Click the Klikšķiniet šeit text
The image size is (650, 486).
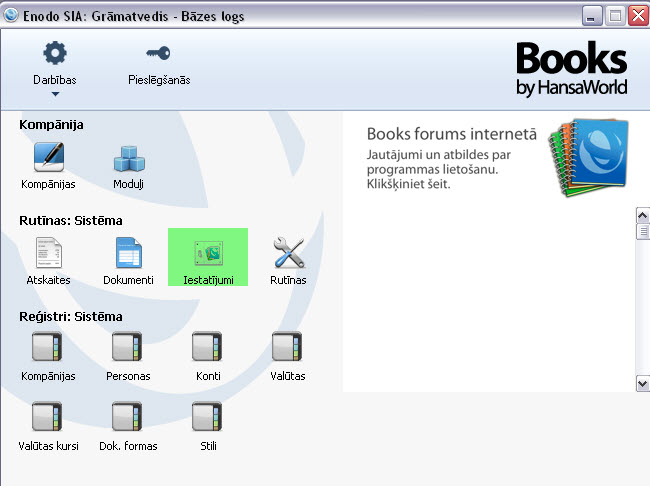click(x=408, y=184)
